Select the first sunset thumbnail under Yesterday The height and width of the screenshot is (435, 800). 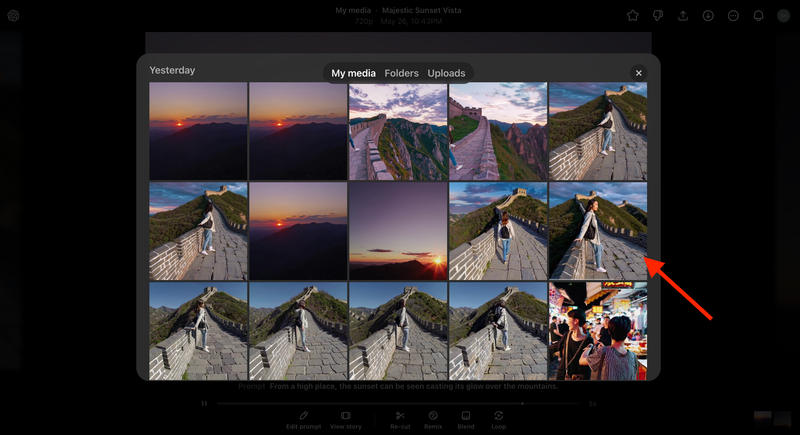(198, 131)
